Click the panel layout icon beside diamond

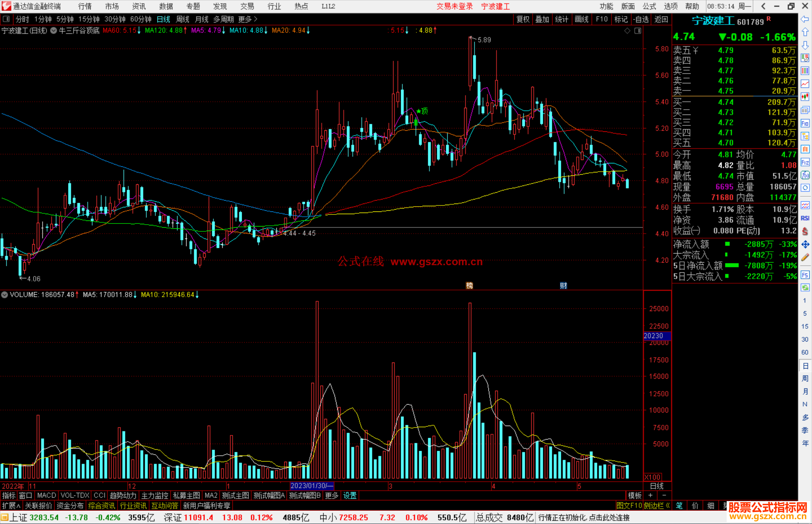click(x=638, y=31)
